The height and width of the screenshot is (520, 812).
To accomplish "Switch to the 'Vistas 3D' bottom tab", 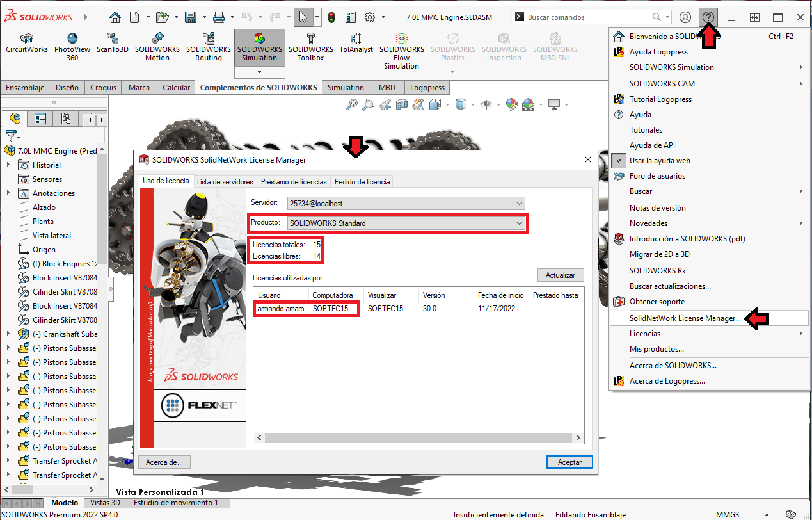I will pos(104,503).
